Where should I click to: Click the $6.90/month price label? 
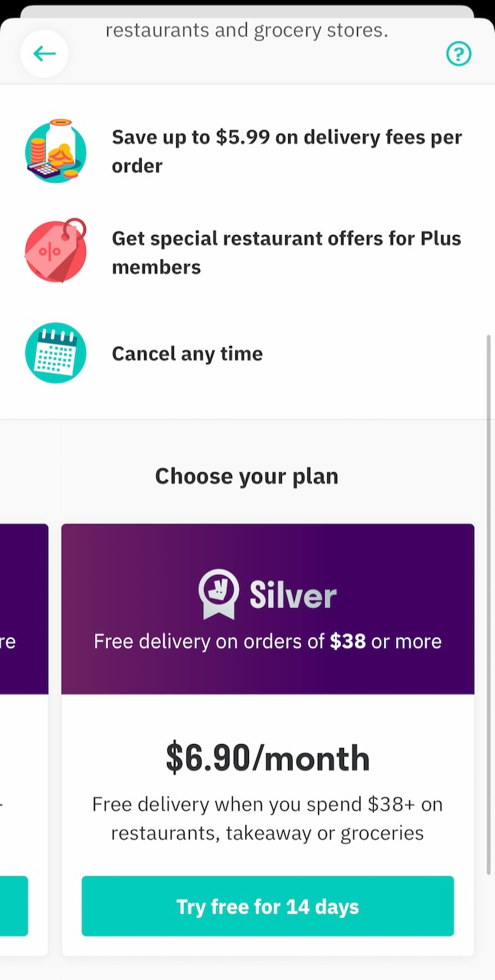[267, 758]
